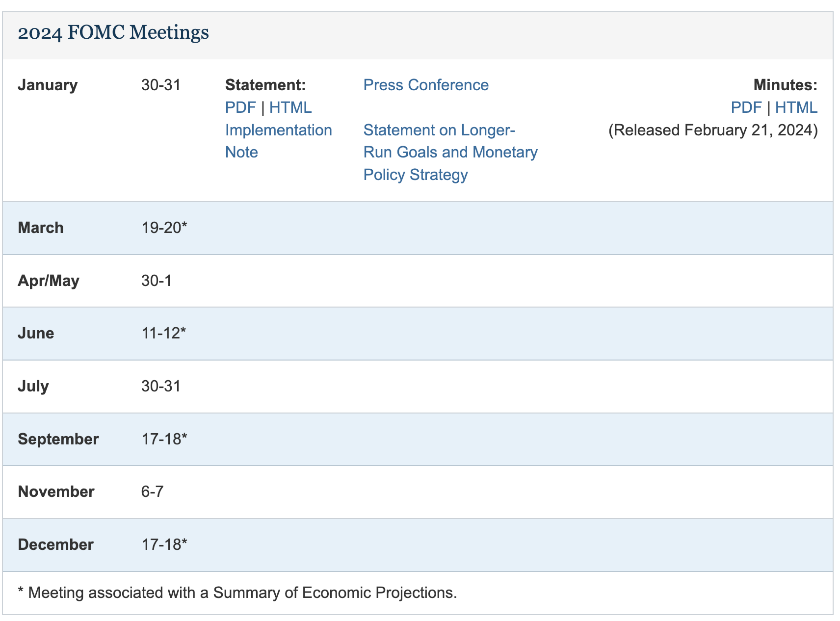Click the 2024 FOMC Meetings heading
The height and width of the screenshot is (621, 840).
point(113,33)
